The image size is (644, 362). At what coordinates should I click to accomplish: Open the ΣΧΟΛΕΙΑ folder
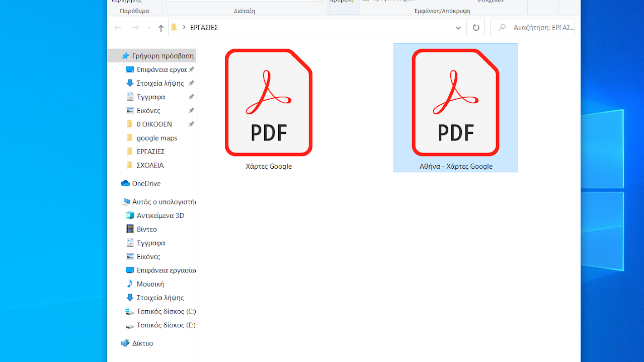click(x=145, y=165)
